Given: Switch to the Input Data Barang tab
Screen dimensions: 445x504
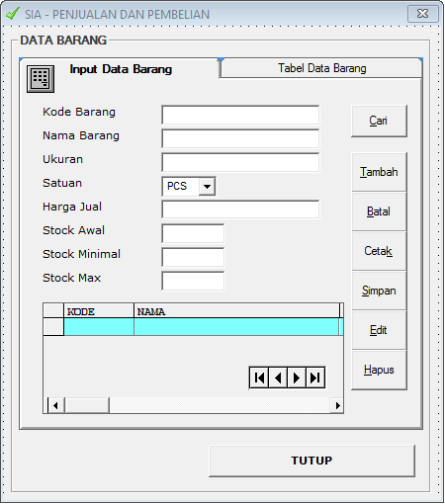Looking at the screenshot, I should [121, 69].
